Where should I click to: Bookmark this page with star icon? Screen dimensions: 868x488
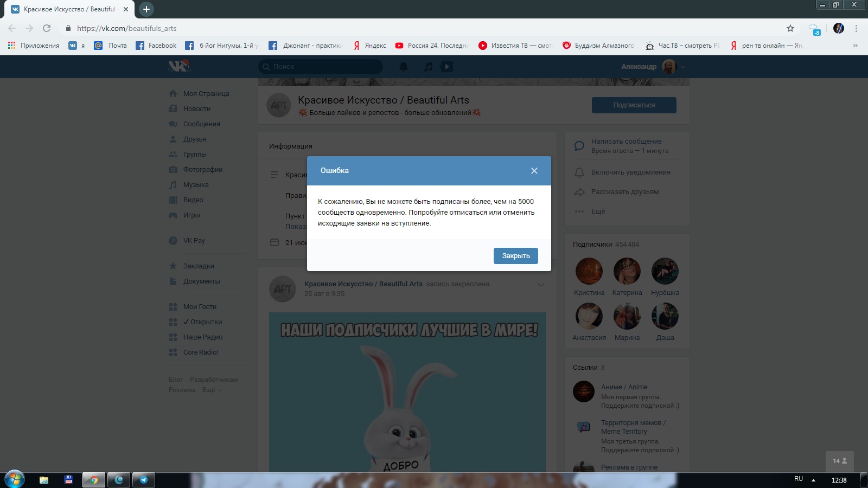tap(790, 28)
